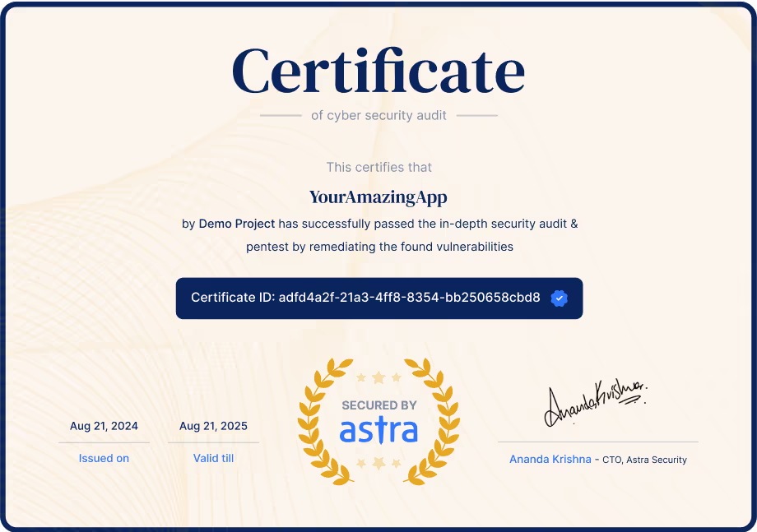Click the "of cyber security audit" subtitle
This screenshot has height=532, width=757.
tap(379, 115)
